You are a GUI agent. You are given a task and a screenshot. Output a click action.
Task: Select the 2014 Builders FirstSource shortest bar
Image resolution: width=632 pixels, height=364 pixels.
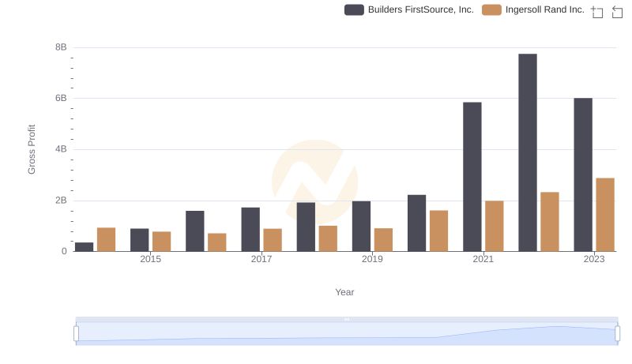coord(84,247)
